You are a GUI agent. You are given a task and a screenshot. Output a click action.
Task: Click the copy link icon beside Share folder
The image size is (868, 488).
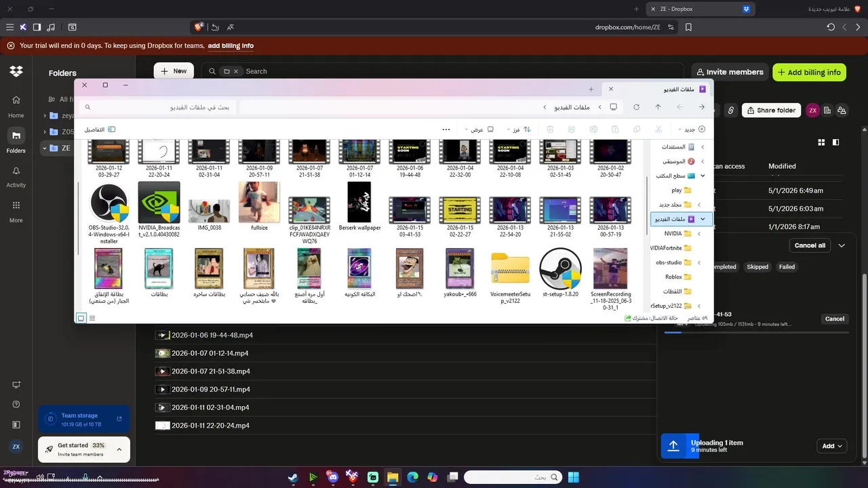pos(731,110)
